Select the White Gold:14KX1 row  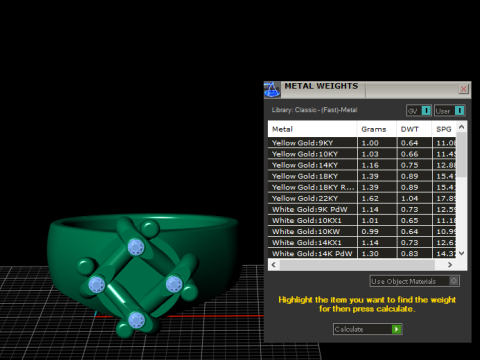(362, 242)
